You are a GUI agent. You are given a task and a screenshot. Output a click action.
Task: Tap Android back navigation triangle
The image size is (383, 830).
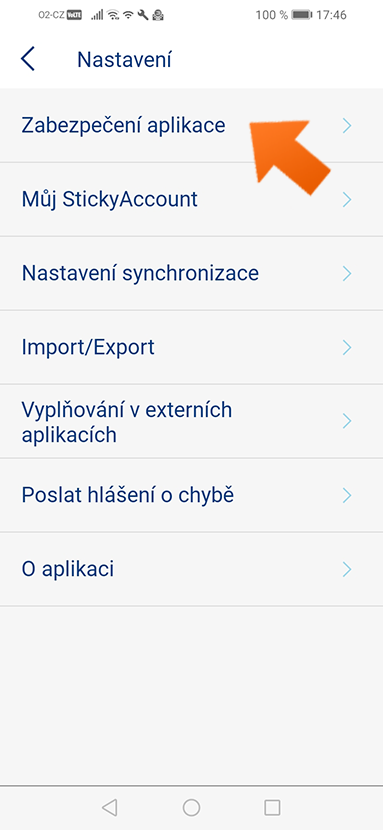[x=109, y=807]
